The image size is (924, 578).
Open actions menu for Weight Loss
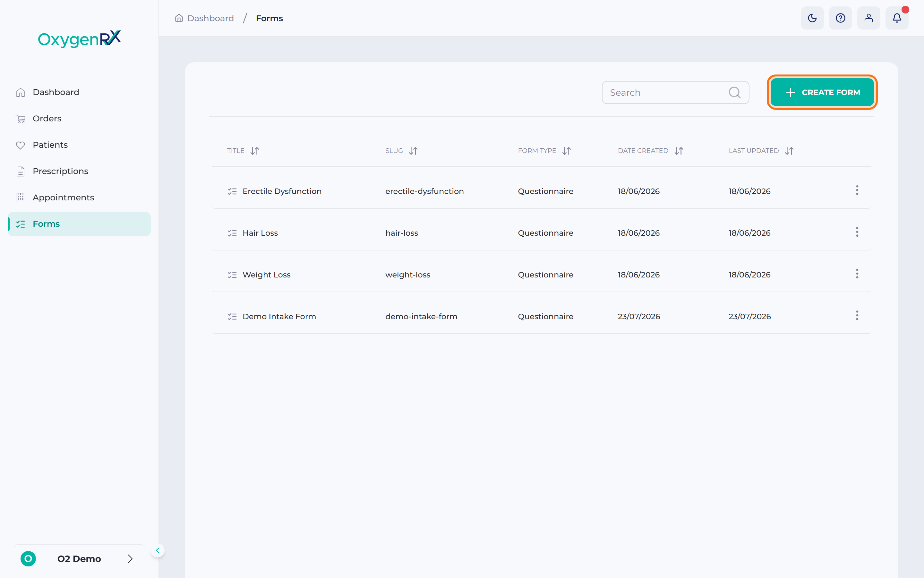click(857, 274)
